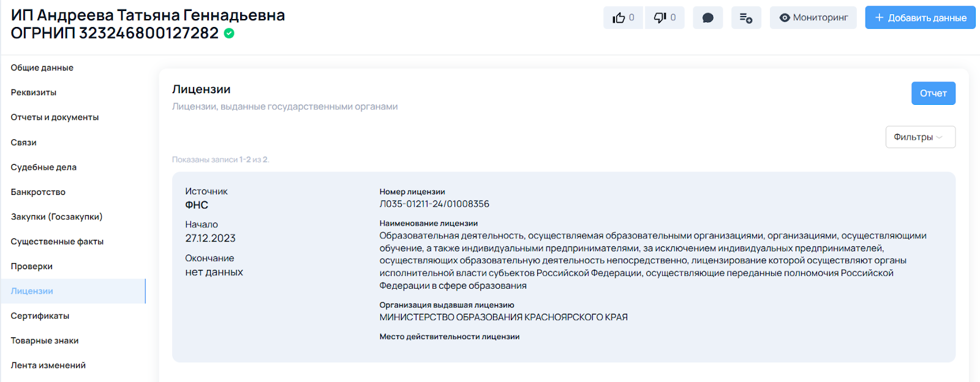The image size is (980, 382).
Task: Go to Существенные факты section
Action: click(57, 242)
